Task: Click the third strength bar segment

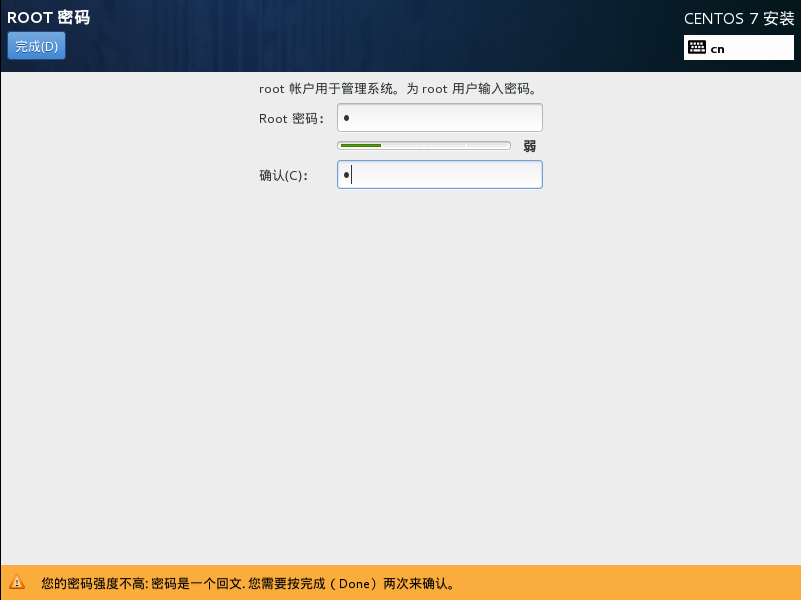Action: [x=445, y=145]
